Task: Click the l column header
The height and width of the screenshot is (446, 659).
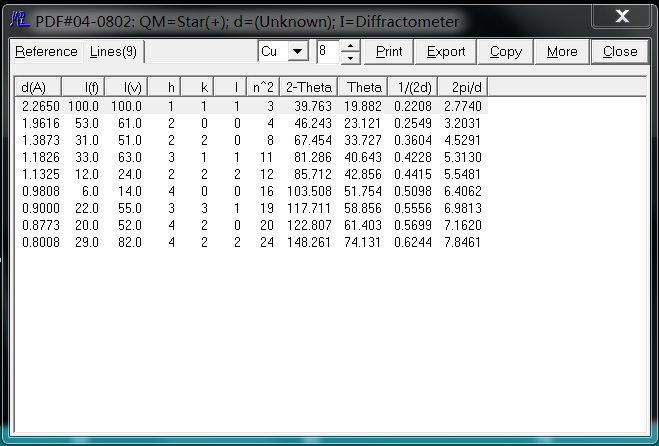Action: pos(231,87)
